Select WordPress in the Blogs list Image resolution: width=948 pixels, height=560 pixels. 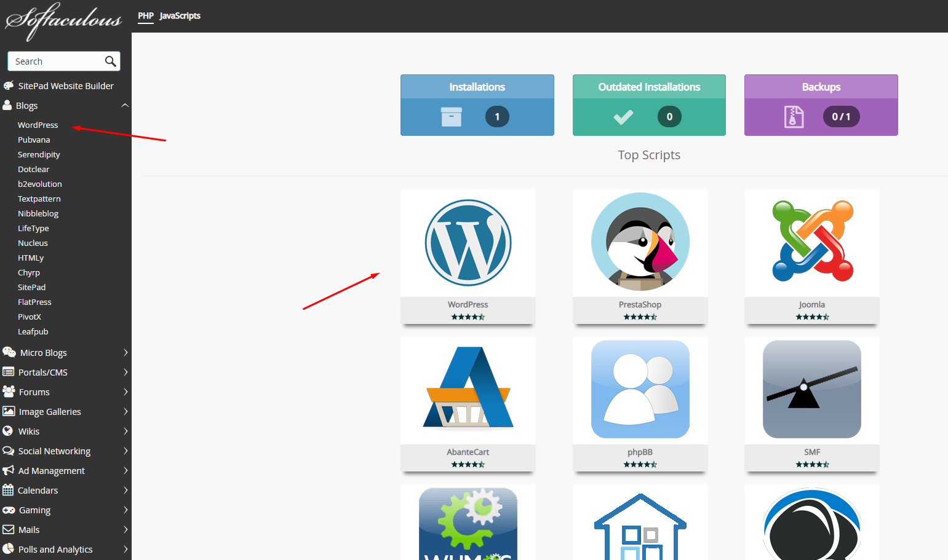[38, 125]
